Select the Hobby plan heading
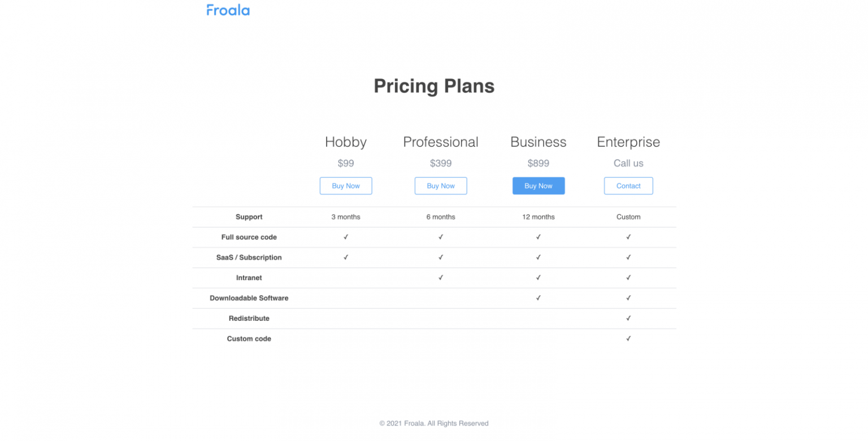868x441 pixels. coord(346,142)
